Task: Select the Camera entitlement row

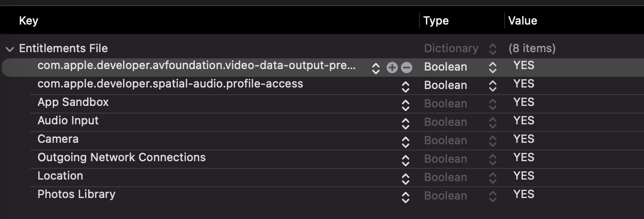Action: (x=58, y=139)
